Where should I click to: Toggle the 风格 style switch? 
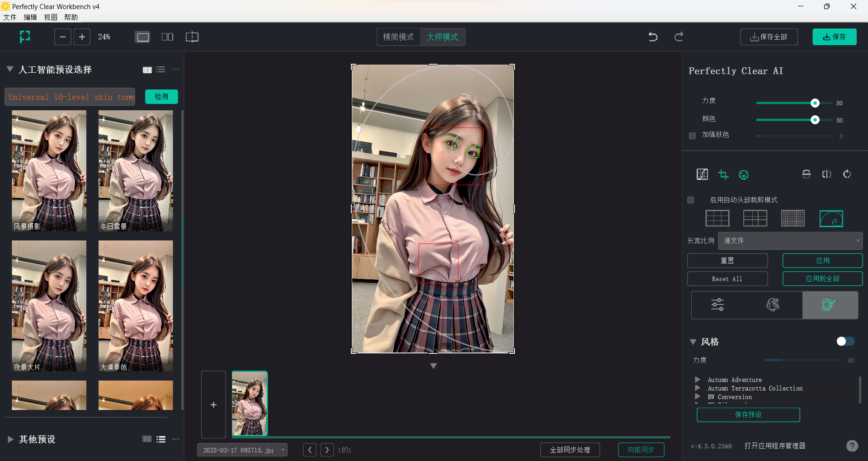pyautogui.click(x=845, y=341)
